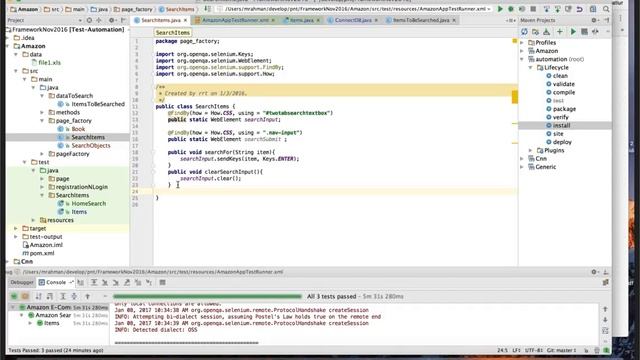Click the Git: master branch widget
Viewport: 640px width, 360px height.
click(561, 350)
